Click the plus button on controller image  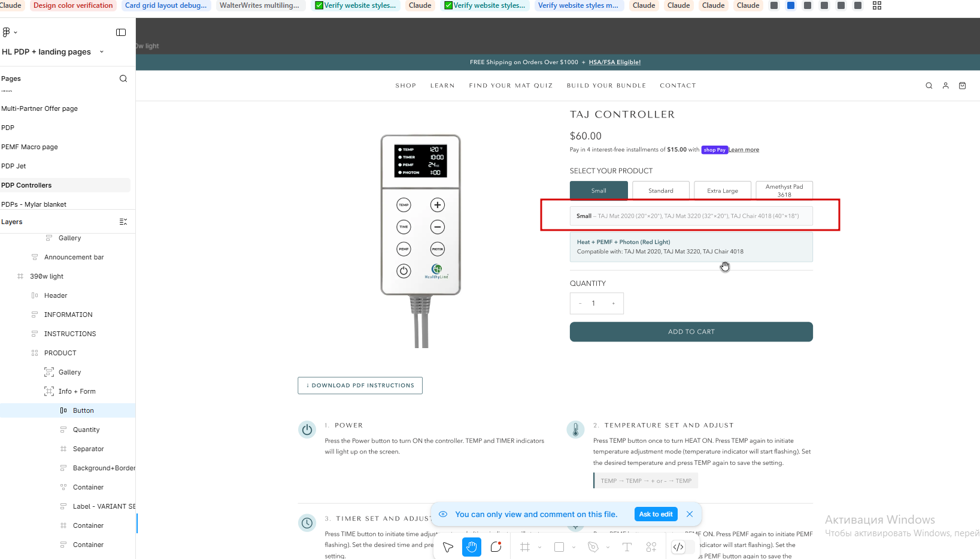pyautogui.click(x=438, y=205)
